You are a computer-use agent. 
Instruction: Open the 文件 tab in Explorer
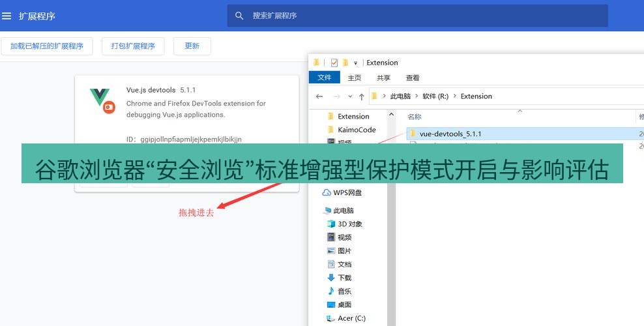[x=324, y=78]
